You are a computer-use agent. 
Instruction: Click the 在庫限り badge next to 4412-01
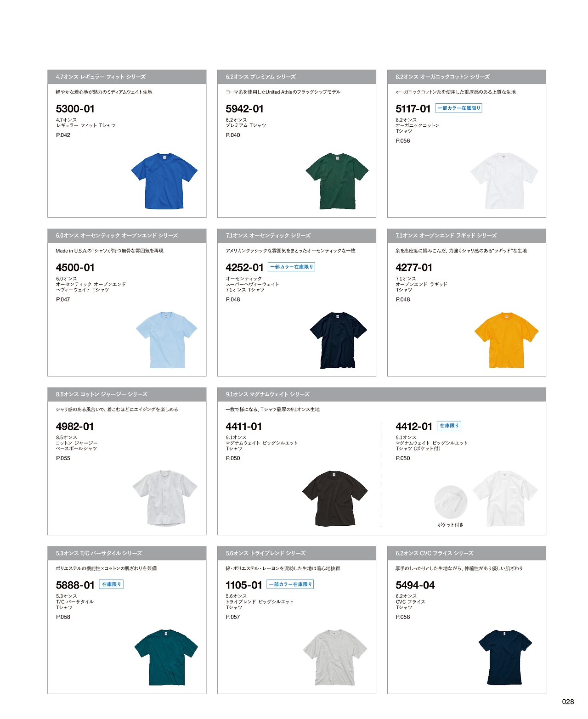[449, 426]
